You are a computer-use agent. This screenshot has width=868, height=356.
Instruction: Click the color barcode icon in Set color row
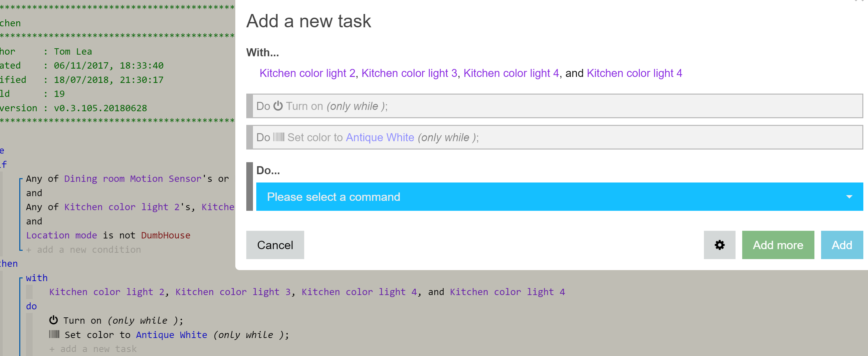tap(279, 137)
